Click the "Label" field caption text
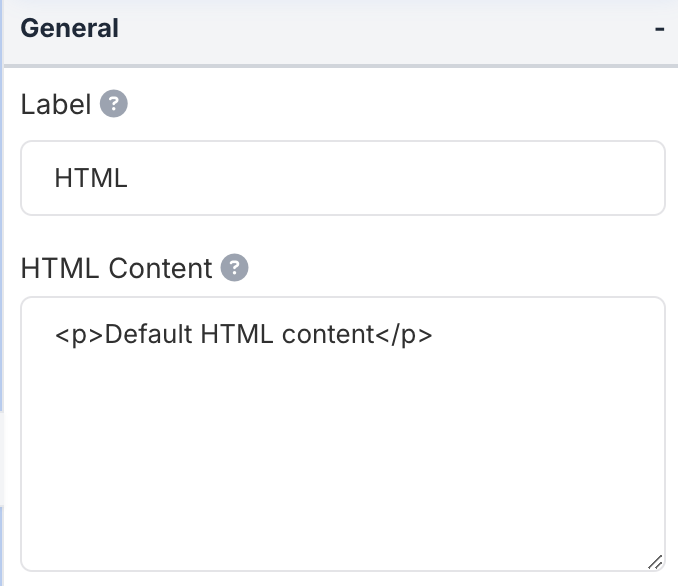678x586 pixels. (56, 104)
